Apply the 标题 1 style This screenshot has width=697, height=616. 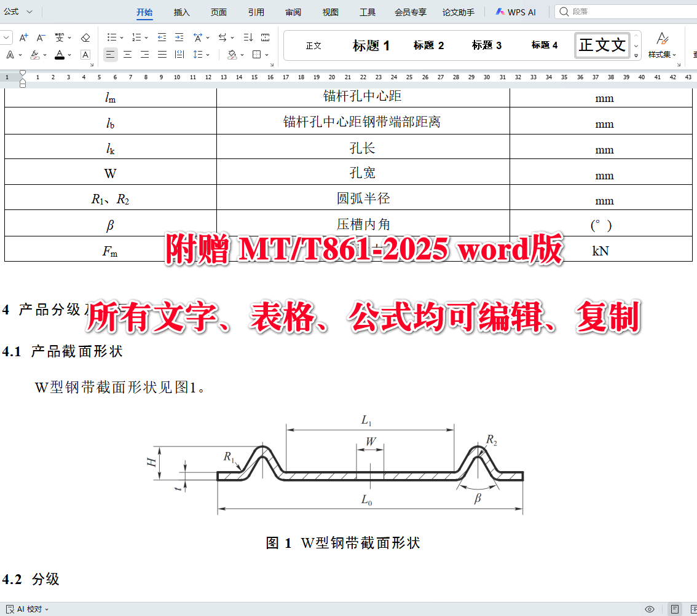[x=371, y=45]
